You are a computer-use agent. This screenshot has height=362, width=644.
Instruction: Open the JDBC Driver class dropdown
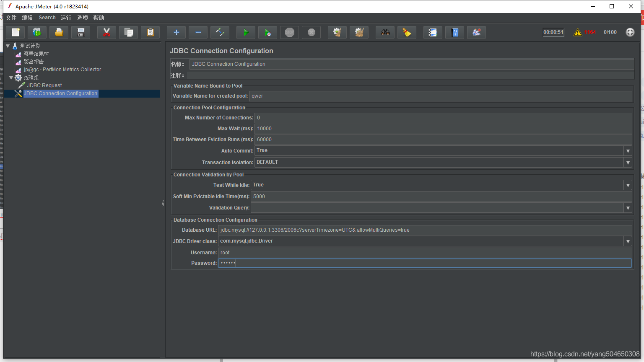pos(628,241)
